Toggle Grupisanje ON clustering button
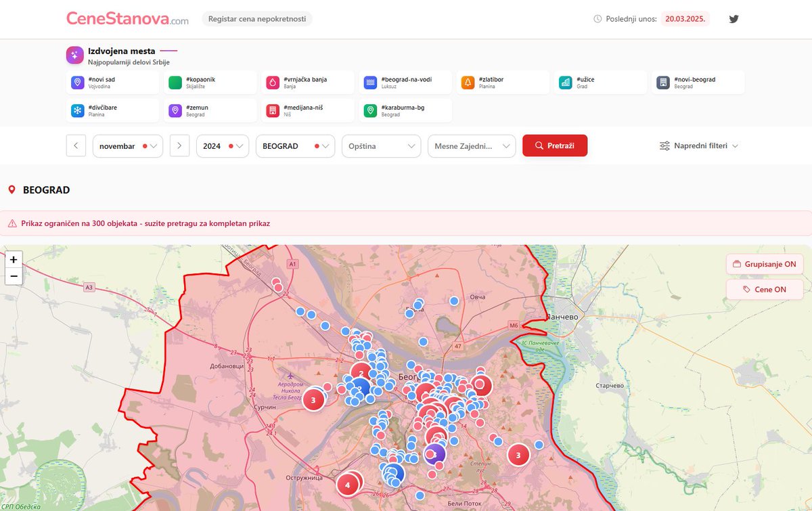Screen dimensions: 812x511 click(765, 264)
